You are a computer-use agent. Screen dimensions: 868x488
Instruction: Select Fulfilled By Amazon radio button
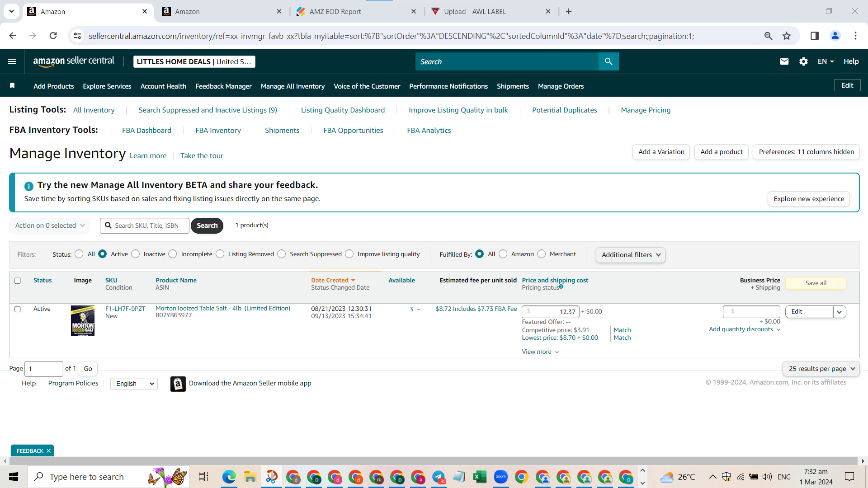[x=503, y=254]
